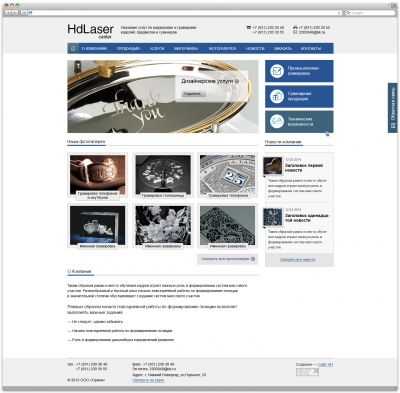Open the crystal tractor engraving thumbnail
400x393 pixels.
(x=97, y=226)
